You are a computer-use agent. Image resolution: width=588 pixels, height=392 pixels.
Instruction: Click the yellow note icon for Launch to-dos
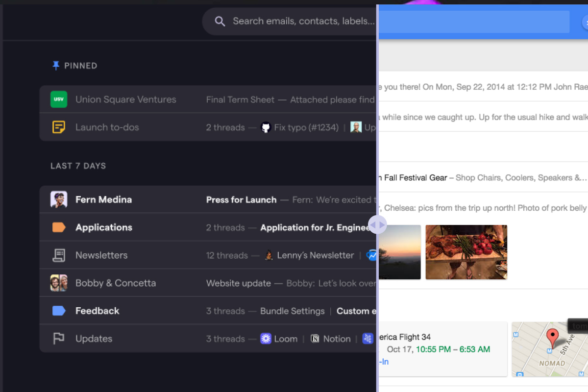[x=59, y=127]
